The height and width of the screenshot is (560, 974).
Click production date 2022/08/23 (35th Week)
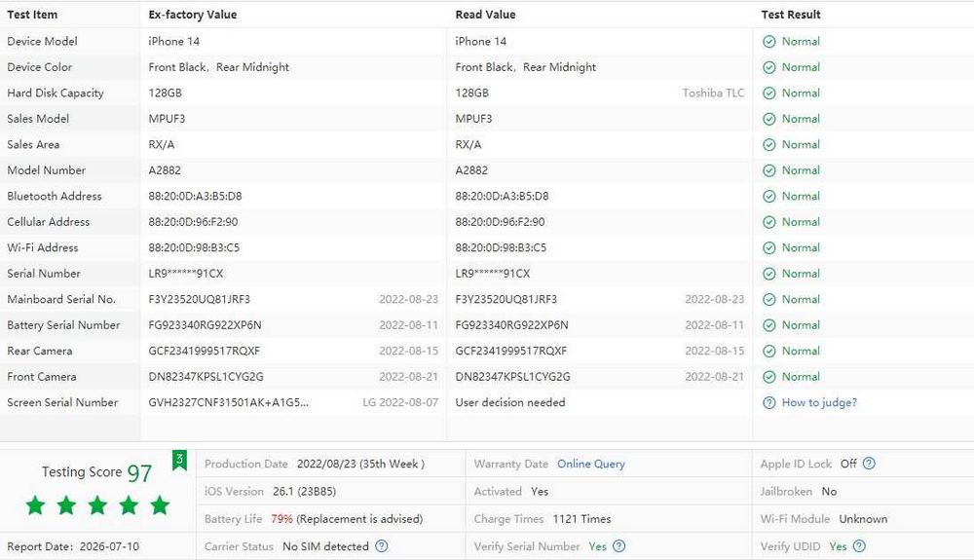pyautogui.click(x=361, y=464)
